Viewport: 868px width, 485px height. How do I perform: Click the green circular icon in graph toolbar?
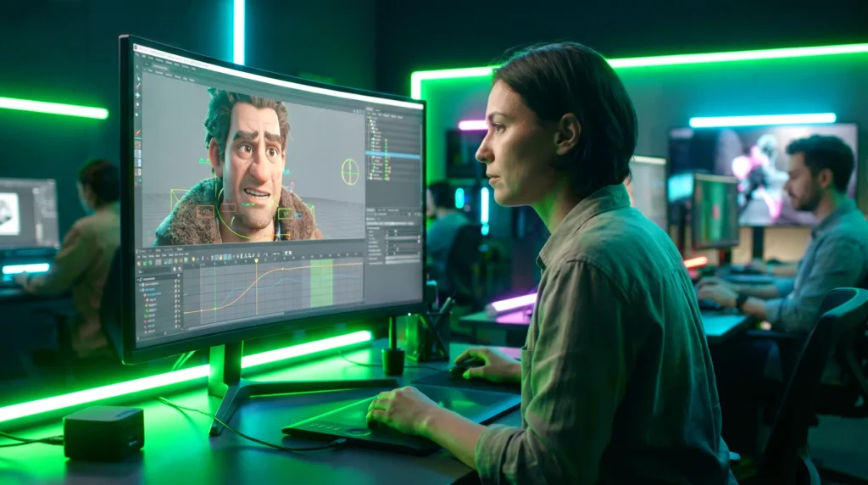pyautogui.click(x=151, y=263)
